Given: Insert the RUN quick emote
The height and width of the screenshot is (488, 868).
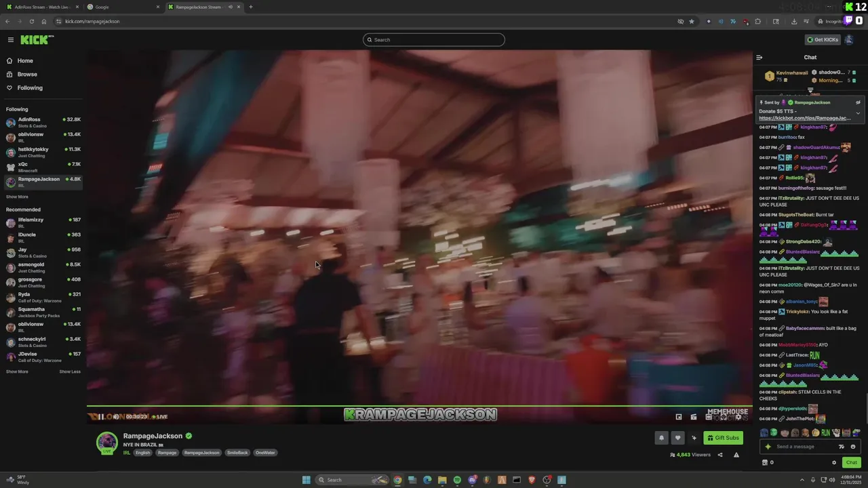Looking at the screenshot, I should [825, 432].
